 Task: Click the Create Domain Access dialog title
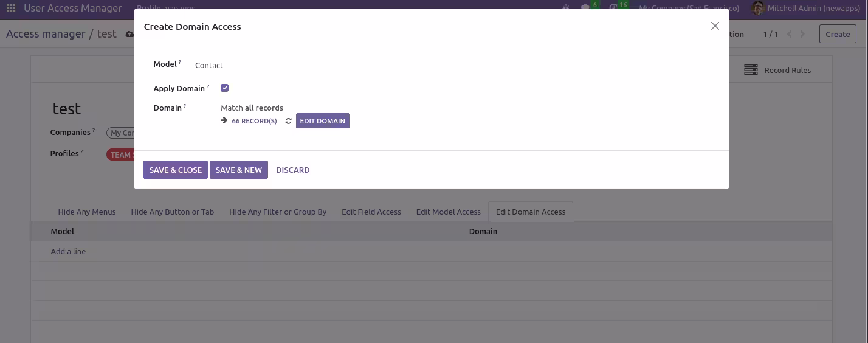[193, 27]
